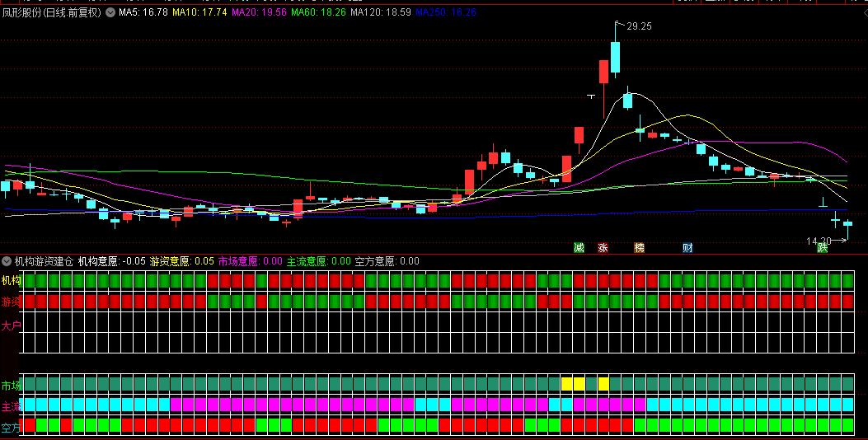This screenshot has height=440, width=868.
Task: Click the yellow MA10: 17.74 label
Action: [x=199, y=12]
